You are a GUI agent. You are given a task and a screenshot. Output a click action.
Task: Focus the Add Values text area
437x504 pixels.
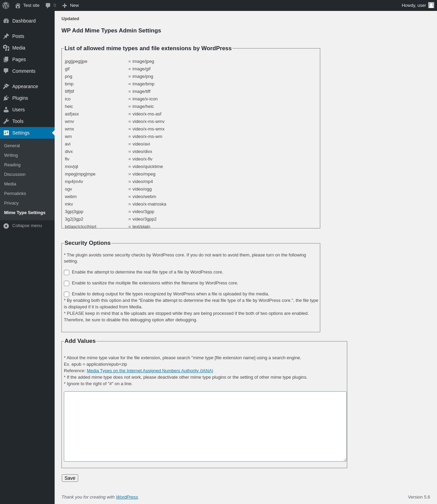[205, 426]
